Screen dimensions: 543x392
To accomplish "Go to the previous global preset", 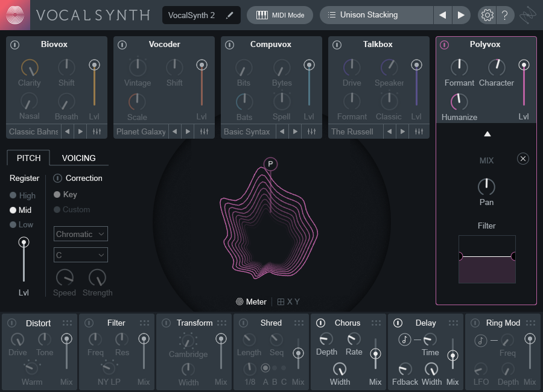I will (443, 15).
